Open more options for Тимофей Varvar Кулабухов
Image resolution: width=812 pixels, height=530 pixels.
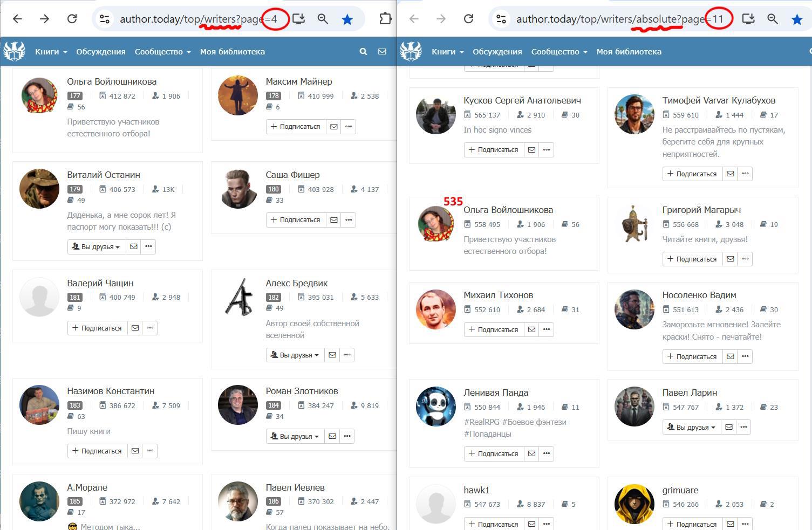745,174
